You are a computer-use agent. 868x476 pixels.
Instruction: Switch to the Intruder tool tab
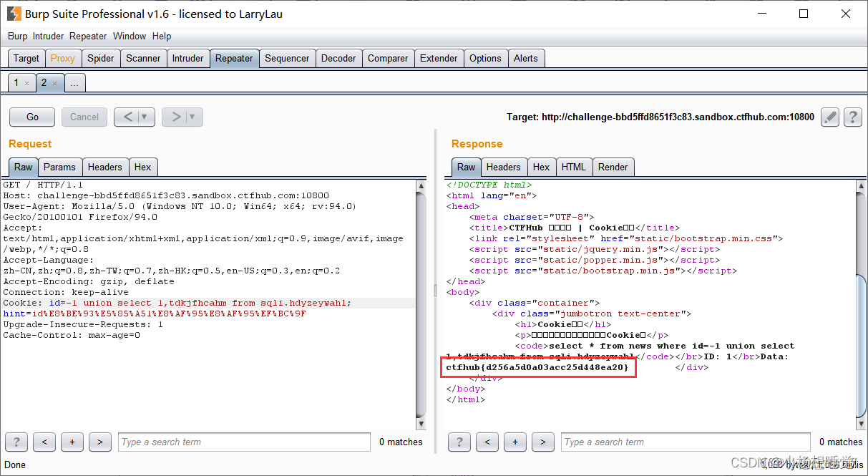point(188,59)
